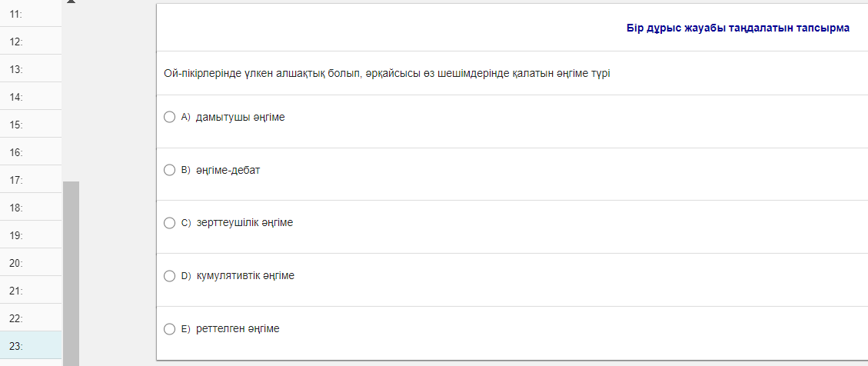This screenshot has height=366, width=868.
Task: Open question 22 in list
Action: pyautogui.click(x=31, y=318)
